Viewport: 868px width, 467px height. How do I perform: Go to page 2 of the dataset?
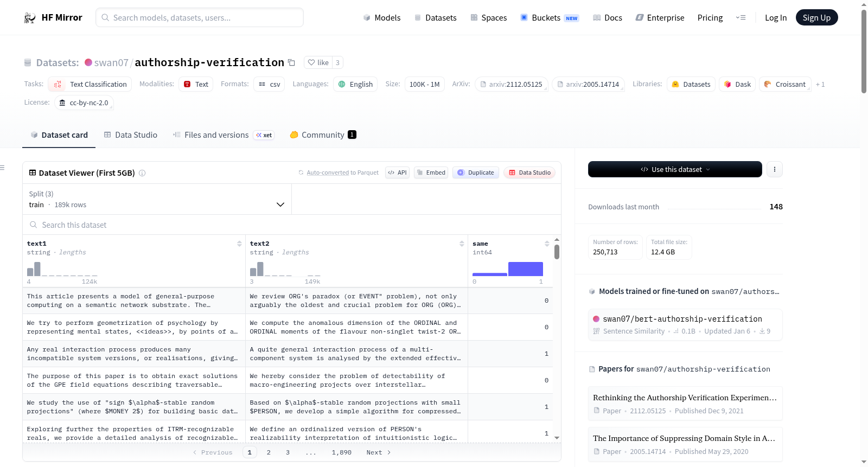[269, 452]
